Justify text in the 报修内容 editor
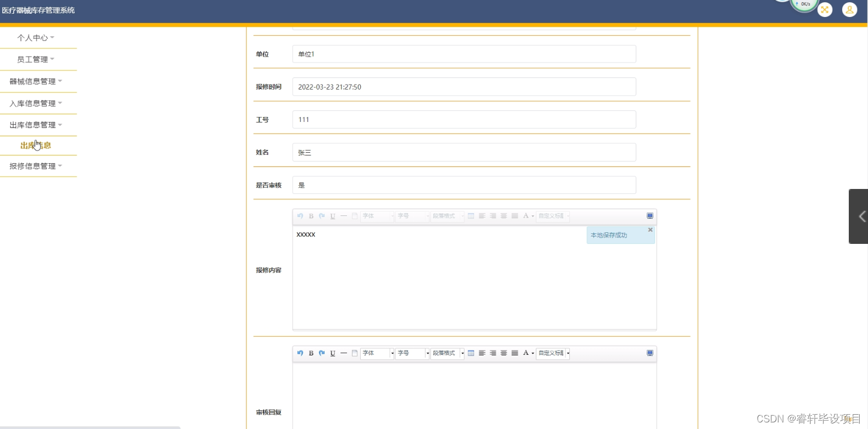The image size is (868, 429). tap(515, 216)
